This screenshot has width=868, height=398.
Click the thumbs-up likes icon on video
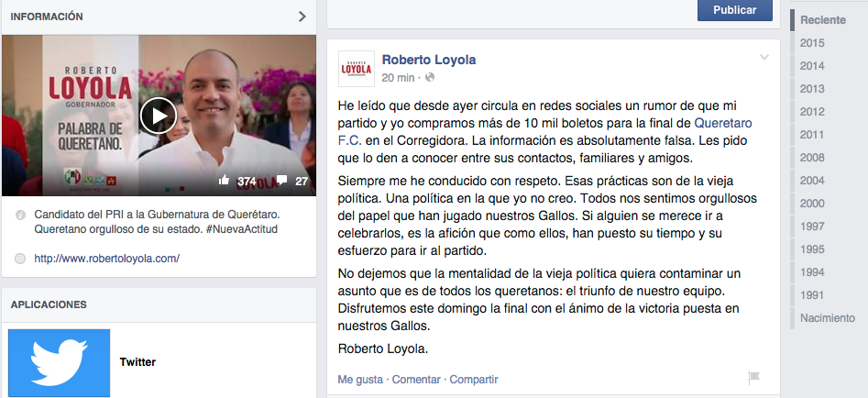pyautogui.click(x=224, y=180)
